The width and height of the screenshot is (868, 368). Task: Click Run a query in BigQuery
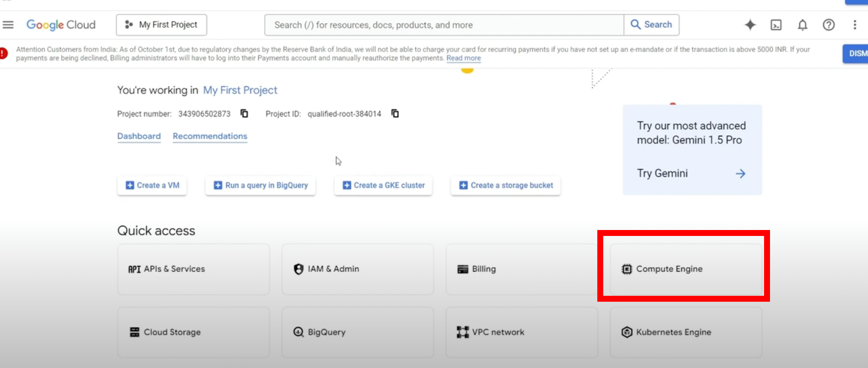261,185
